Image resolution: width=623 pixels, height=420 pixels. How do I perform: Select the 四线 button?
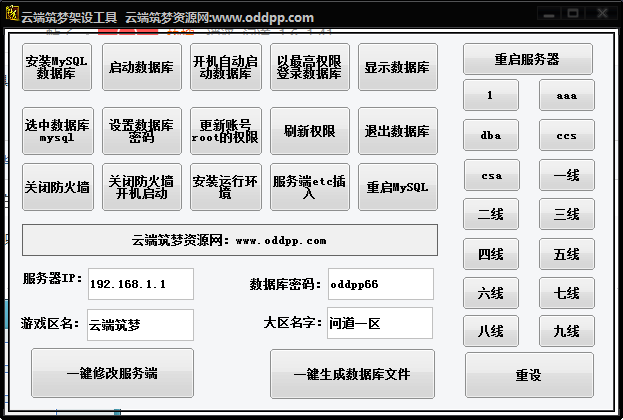pyautogui.click(x=491, y=254)
